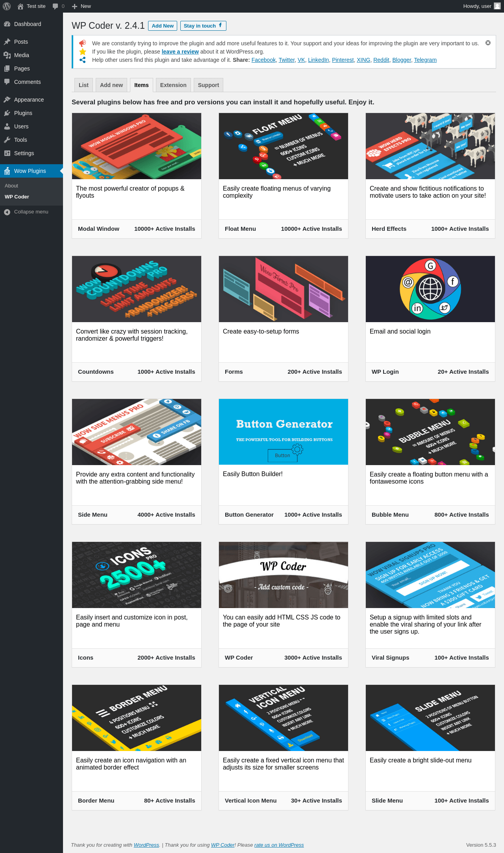The image size is (504, 853).
Task: Click the Pages icon in sidebar
Action: 7,69
